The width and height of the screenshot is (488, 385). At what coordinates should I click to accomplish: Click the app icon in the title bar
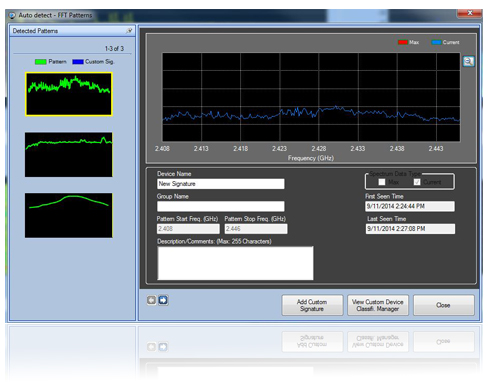point(12,15)
